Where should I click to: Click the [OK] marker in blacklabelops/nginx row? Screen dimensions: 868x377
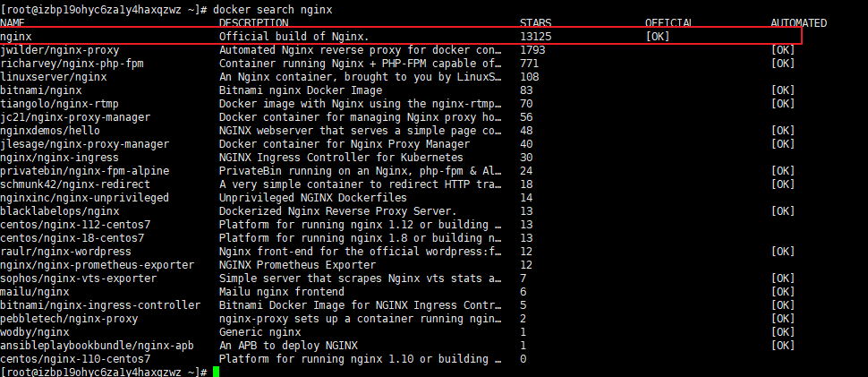(783, 211)
